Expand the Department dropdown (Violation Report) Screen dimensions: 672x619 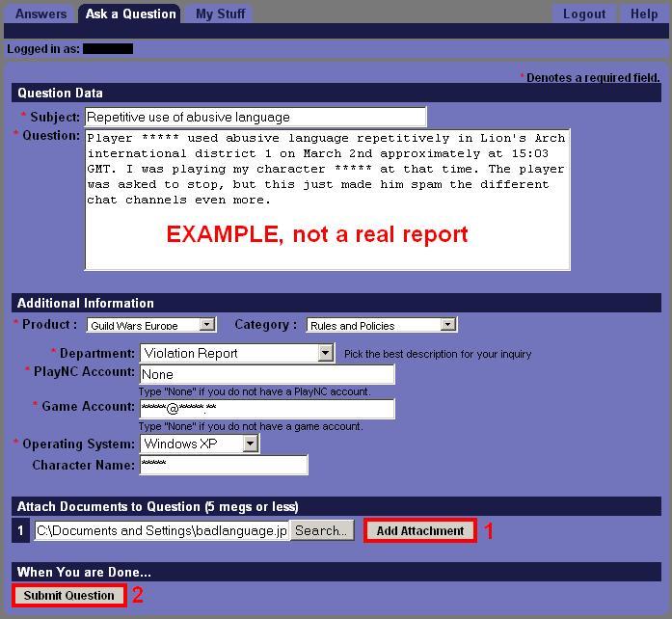pyautogui.click(x=237, y=353)
